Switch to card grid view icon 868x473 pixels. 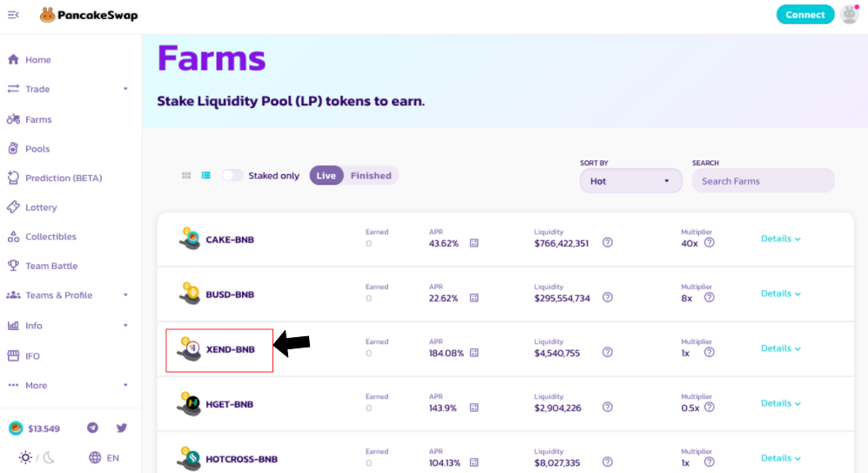pyautogui.click(x=186, y=175)
